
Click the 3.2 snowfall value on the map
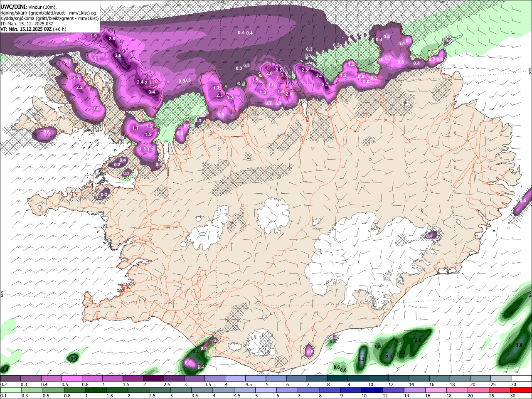[x=319, y=76]
